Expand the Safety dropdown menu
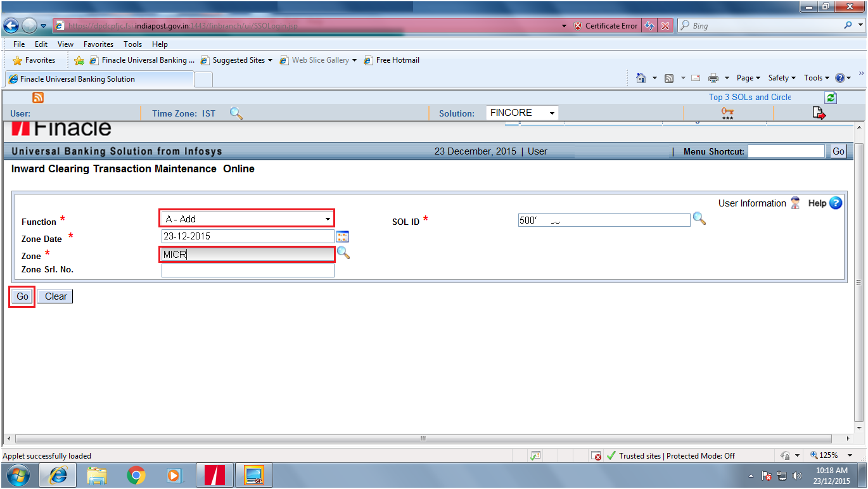The height and width of the screenshot is (489, 868). point(781,77)
